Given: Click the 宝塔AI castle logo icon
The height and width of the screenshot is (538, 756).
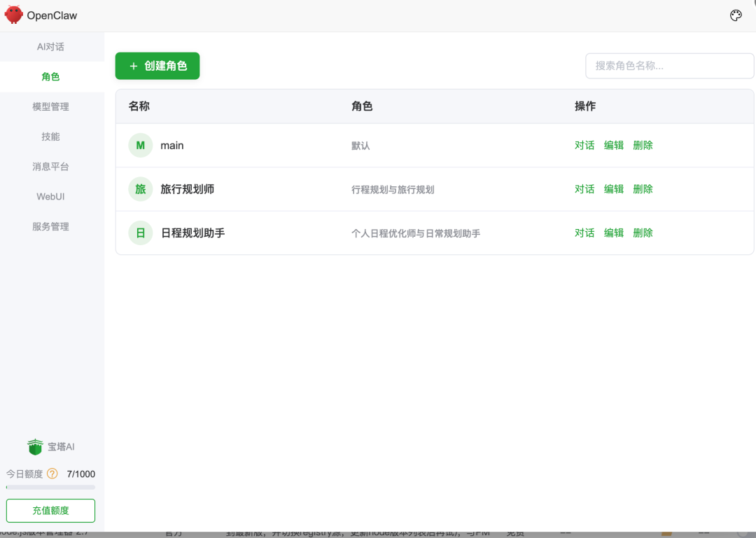Looking at the screenshot, I should (x=34, y=446).
